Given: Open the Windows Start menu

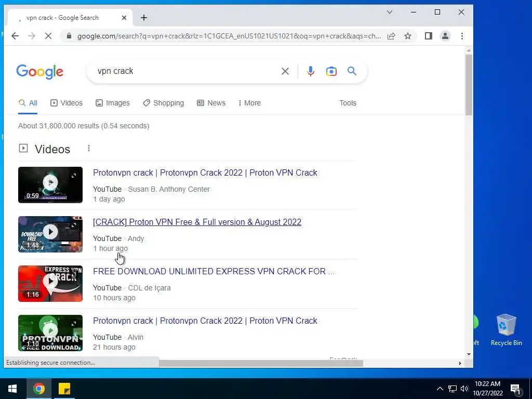Looking at the screenshot, I should click(12, 389).
